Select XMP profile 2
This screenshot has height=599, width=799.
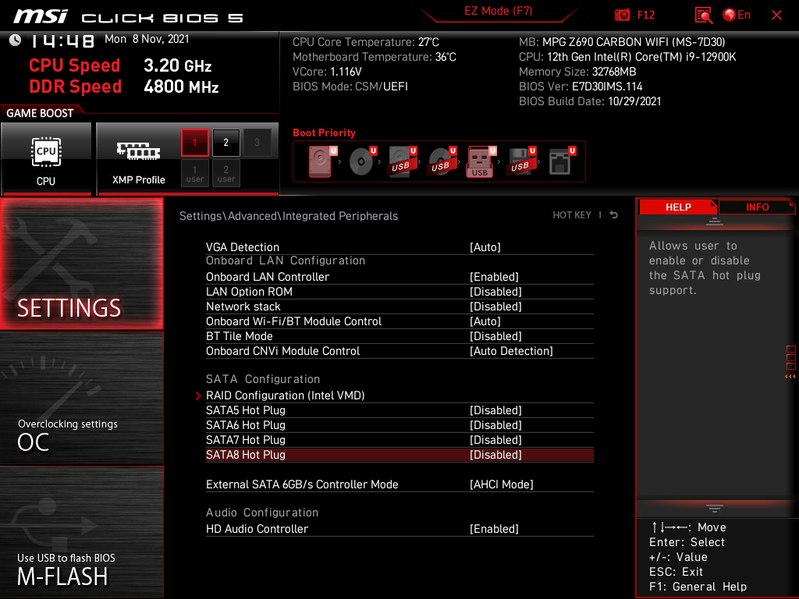click(x=226, y=143)
